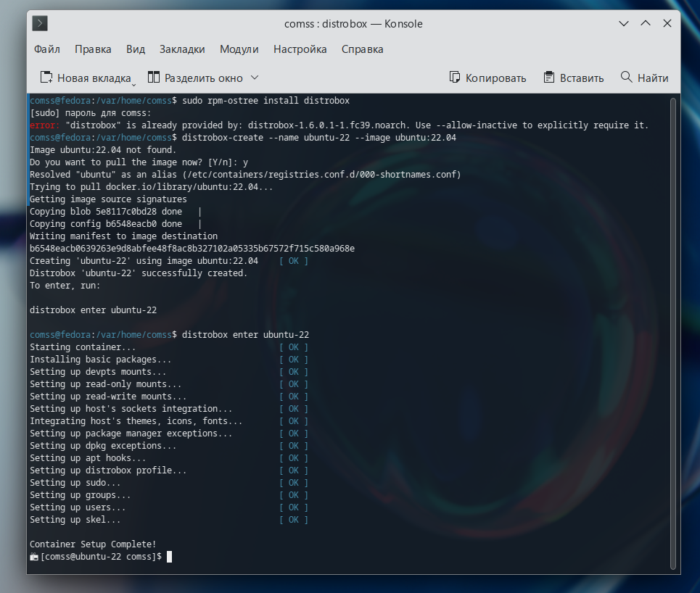
Task: Click the terminal cursor block at prompt
Action: click(169, 557)
